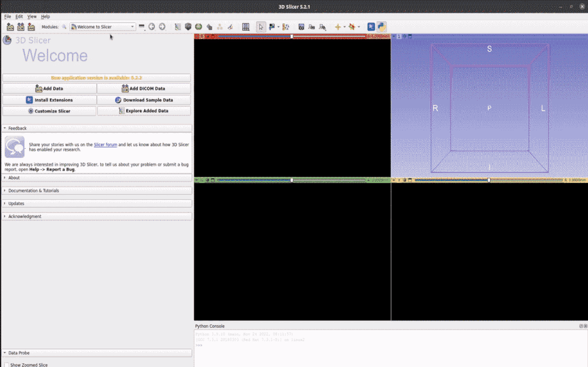This screenshot has height=367, width=588.
Task: Open the Modules selector combo box
Action: coord(102,27)
